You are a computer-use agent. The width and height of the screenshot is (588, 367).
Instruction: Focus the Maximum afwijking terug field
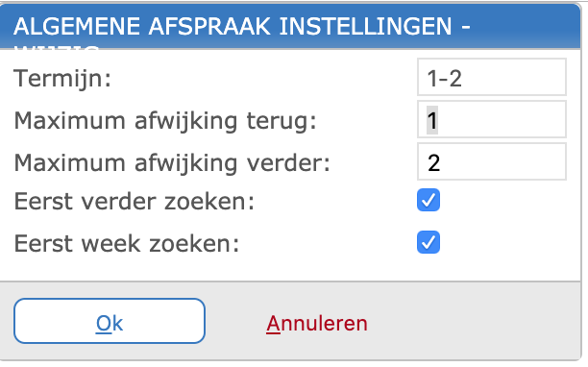click(x=492, y=119)
